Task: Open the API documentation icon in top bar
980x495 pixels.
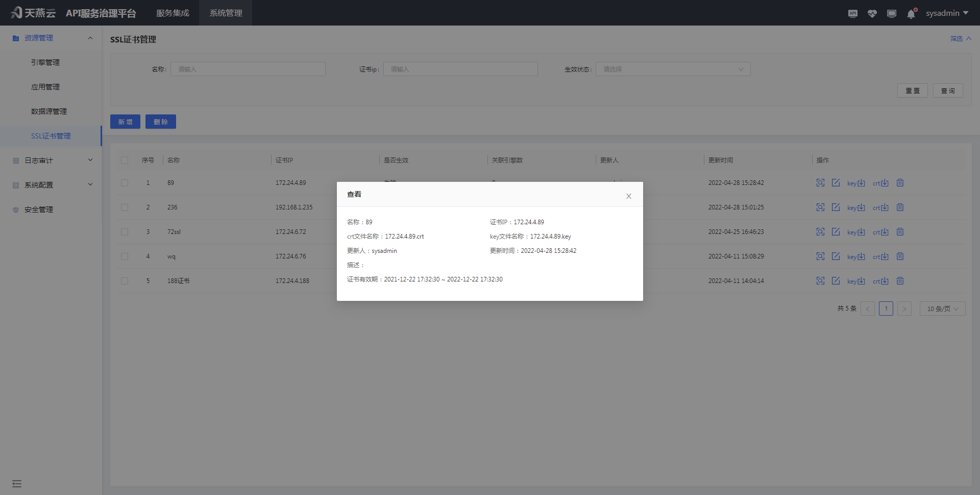Action: point(853,13)
